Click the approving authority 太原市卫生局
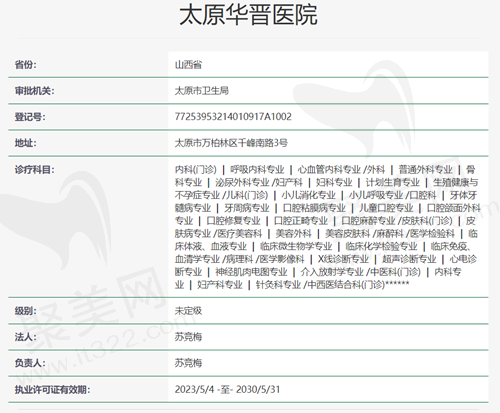The image size is (500, 413). coord(202,91)
